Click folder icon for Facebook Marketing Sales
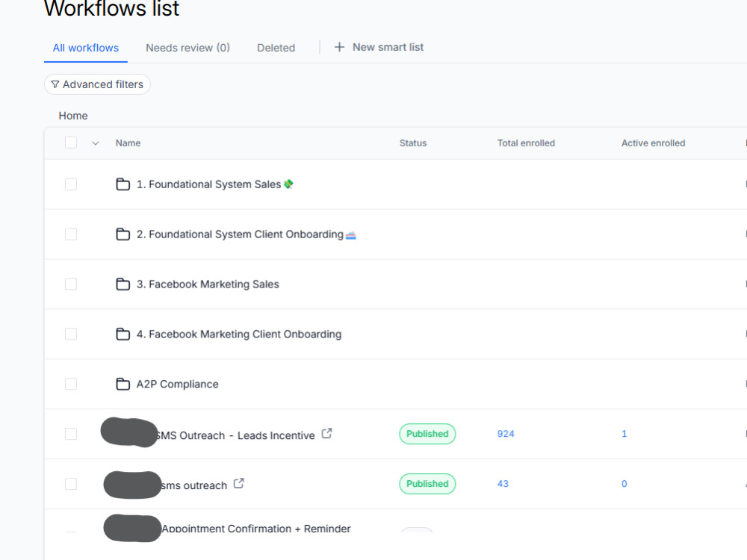This screenshot has height=560, width=747. (x=123, y=284)
